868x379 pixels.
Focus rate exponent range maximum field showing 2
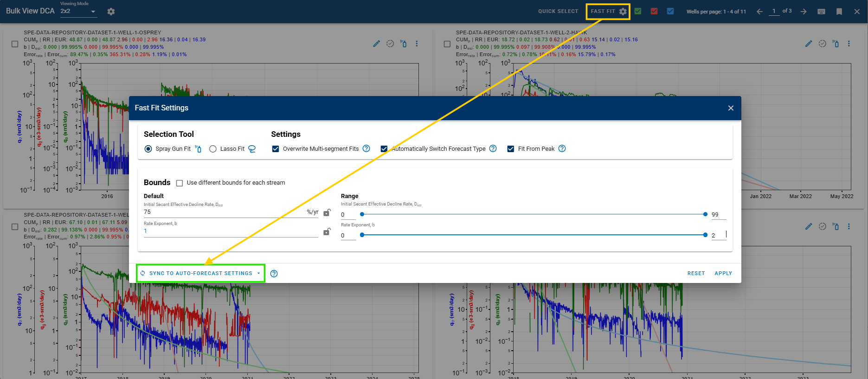point(719,235)
